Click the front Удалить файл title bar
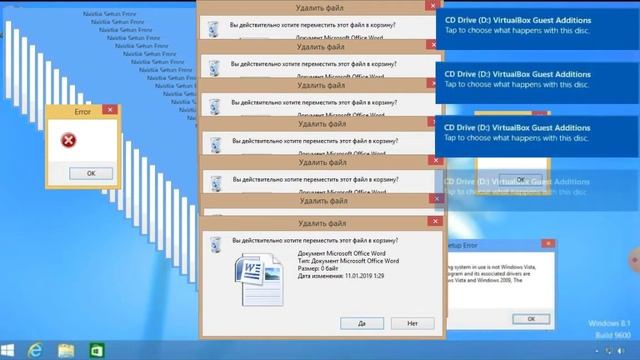Screen dimensions: 640x360 [322, 223]
